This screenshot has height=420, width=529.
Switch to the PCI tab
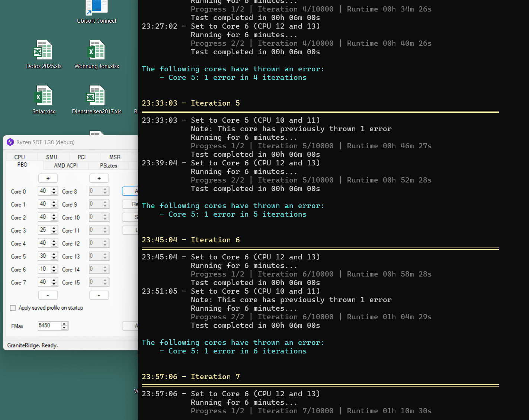pyautogui.click(x=82, y=157)
